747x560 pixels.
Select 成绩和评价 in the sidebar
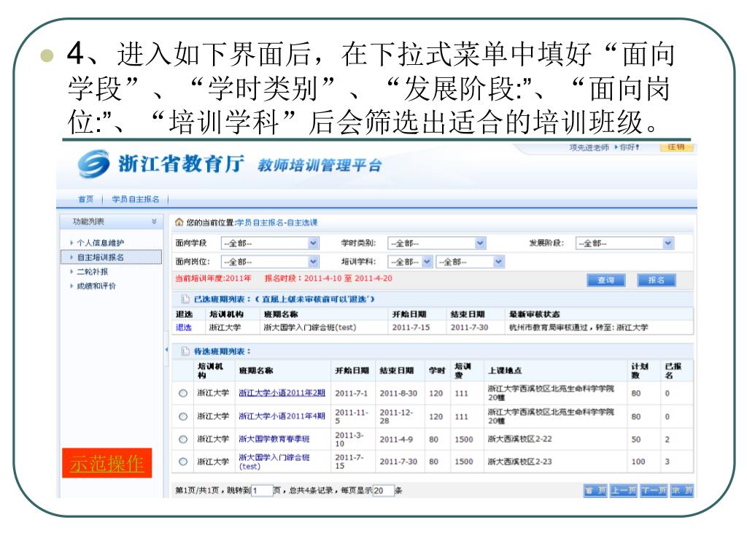point(96,286)
